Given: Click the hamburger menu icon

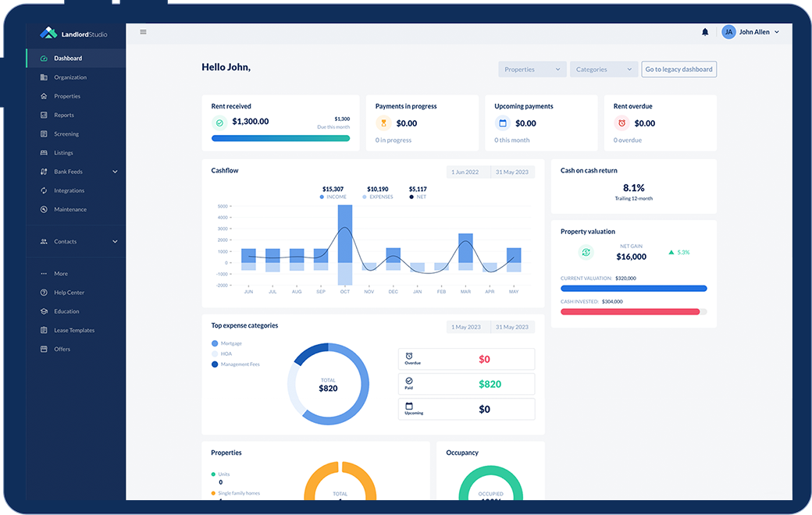Looking at the screenshot, I should click(143, 32).
